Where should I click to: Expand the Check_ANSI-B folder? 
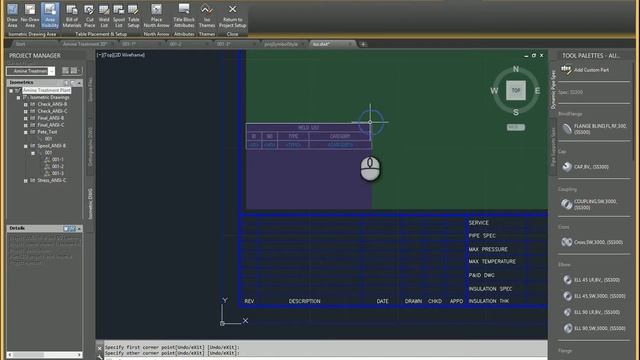(26, 104)
